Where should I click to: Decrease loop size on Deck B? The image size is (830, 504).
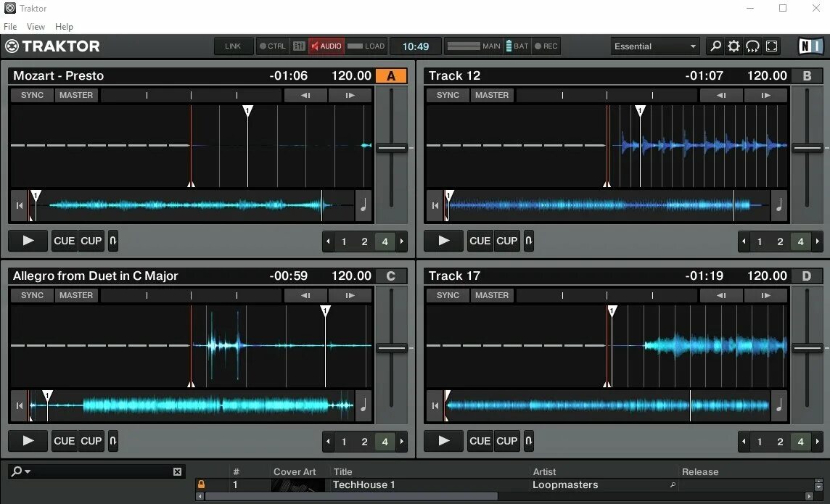(744, 241)
